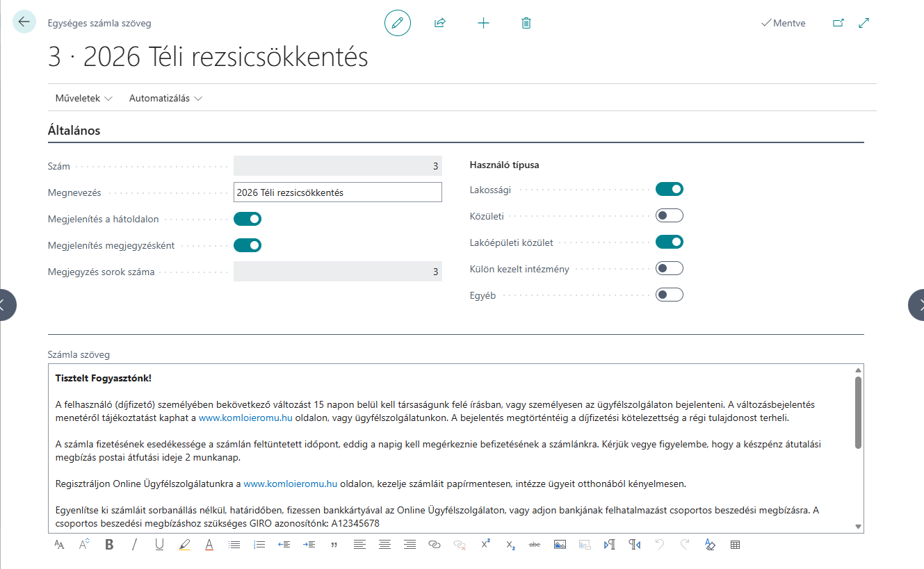The width and height of the screenshot is (924, 569).
Task: Click the pencil edit icon
Action: (397, 23)
